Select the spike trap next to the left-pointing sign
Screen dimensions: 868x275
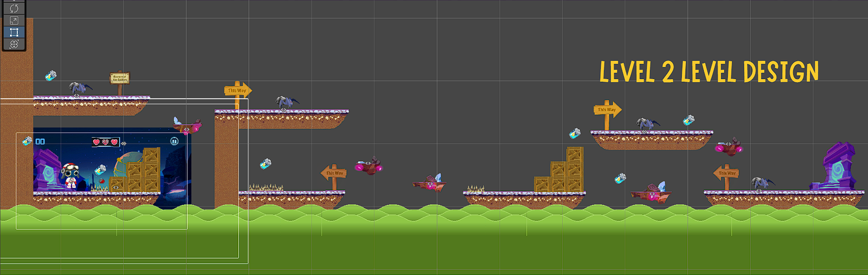pyautogui.click(x=266, y=188)
